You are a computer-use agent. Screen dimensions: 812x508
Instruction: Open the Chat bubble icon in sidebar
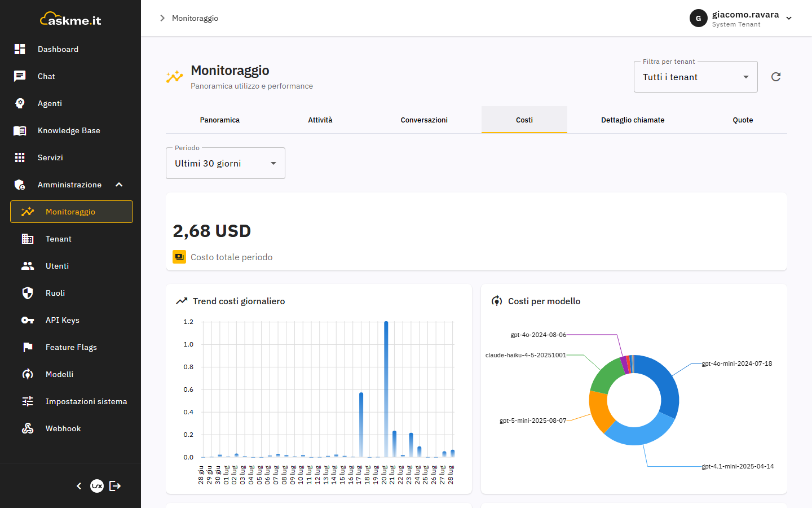[x=20, y=76]
